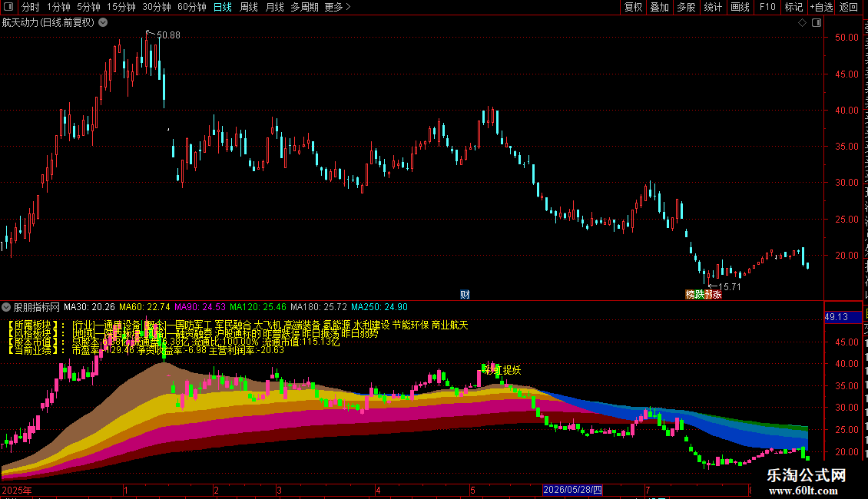Select the 60分钟 period
Screen dimensions: 868x499
click(x=192, y=7)
